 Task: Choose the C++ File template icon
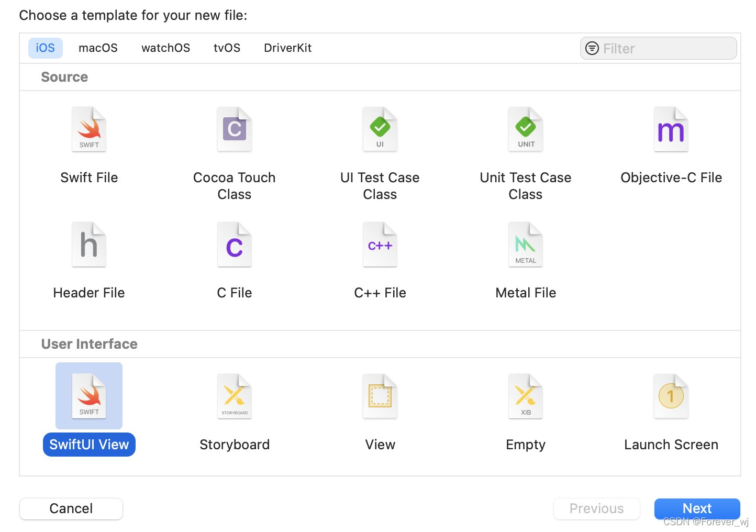coord(380,245)
